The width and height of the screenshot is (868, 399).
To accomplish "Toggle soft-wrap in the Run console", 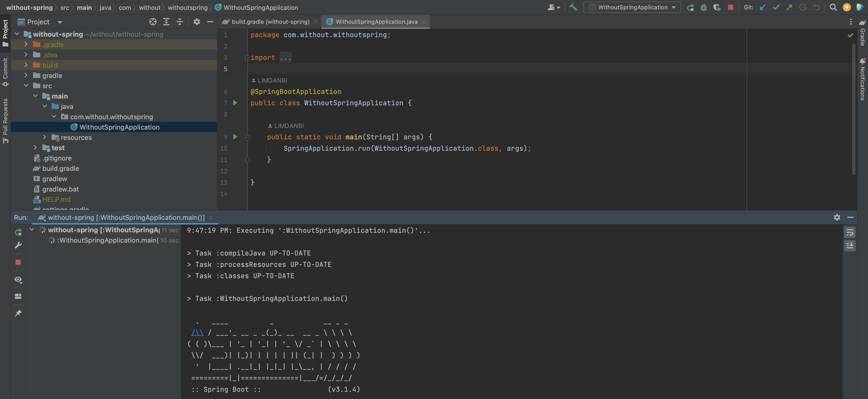I will 850,232.
